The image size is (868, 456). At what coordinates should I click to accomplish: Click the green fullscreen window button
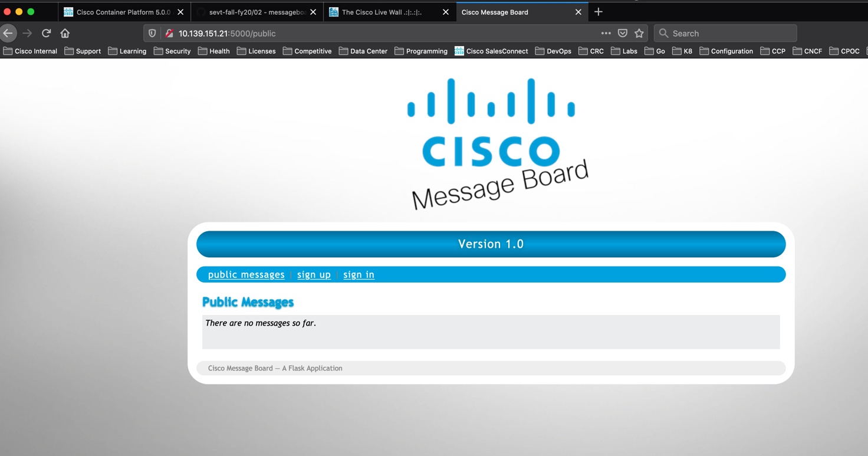click(31, 12)
